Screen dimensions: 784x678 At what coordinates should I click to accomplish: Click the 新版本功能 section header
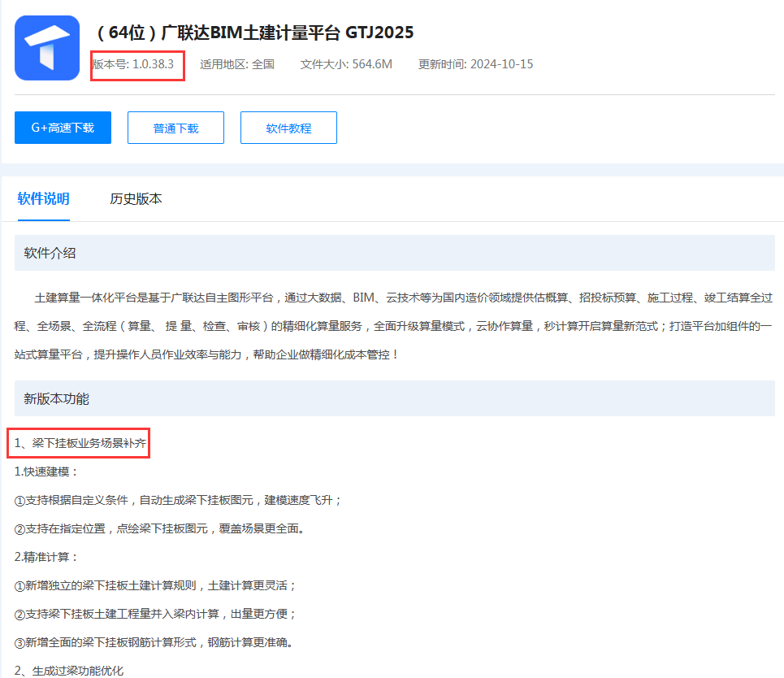point(395,398)
